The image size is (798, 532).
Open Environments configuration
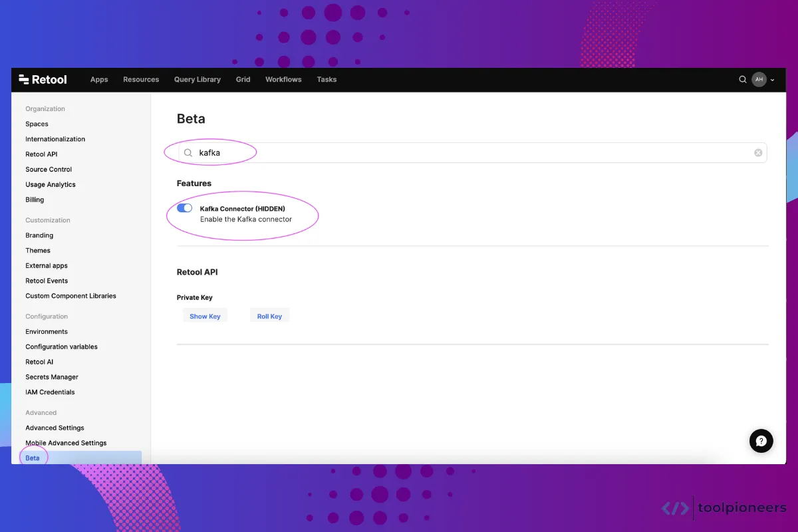[x=47, y=331]
